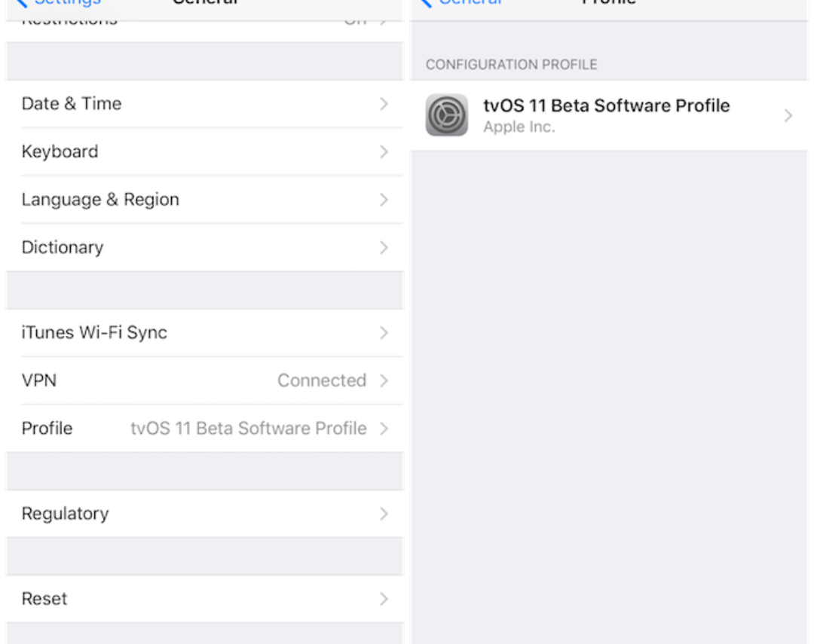Click the tvOS 11 Beta value in Profile row

pyautogui.click(x=249, y=428)
